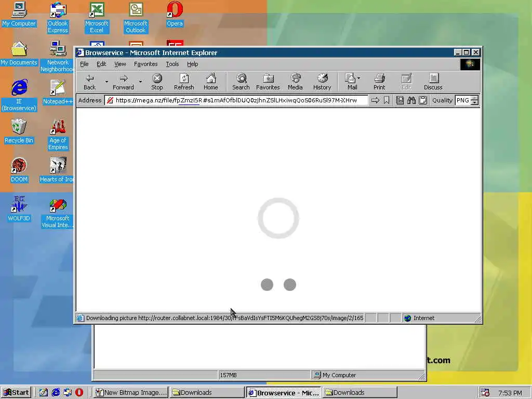
Task: Open the Tools menu
Action: (x=172, y=64)
